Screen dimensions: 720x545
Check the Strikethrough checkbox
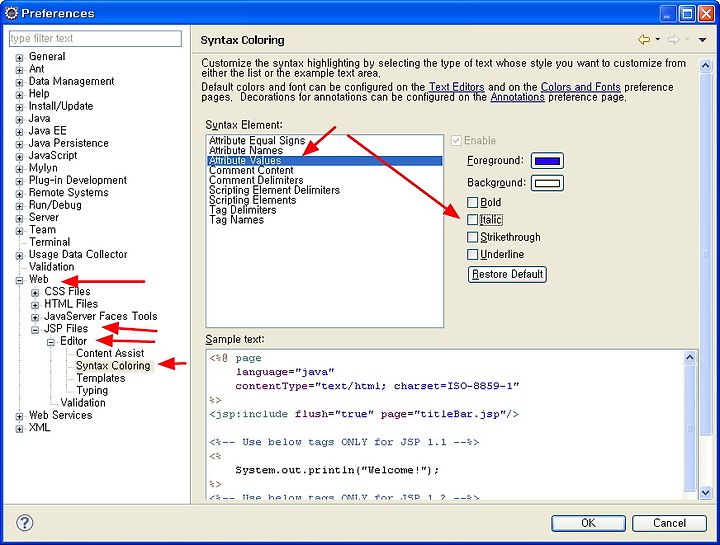tap(472, 237)
